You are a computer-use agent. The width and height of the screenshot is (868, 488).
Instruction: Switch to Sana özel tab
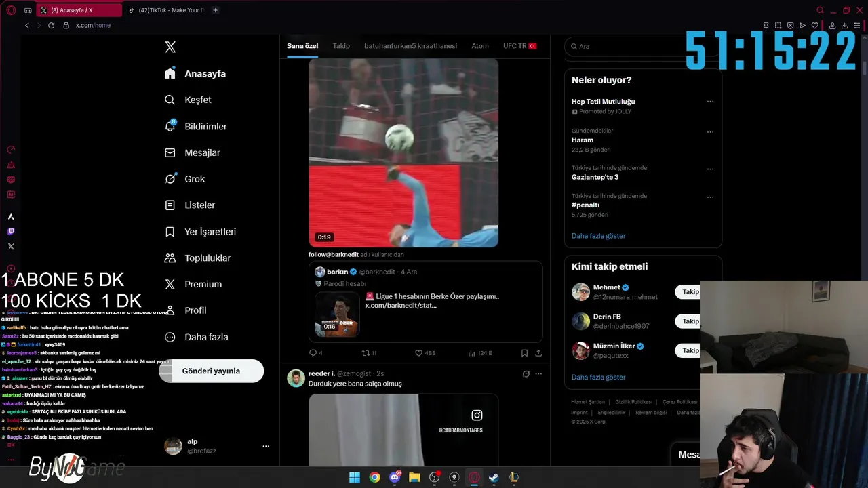(x=302, y=46)
